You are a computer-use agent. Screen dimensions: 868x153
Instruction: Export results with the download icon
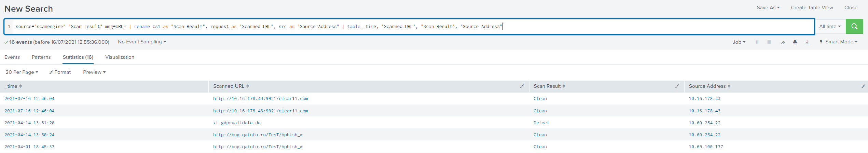(x=807, y=42)
